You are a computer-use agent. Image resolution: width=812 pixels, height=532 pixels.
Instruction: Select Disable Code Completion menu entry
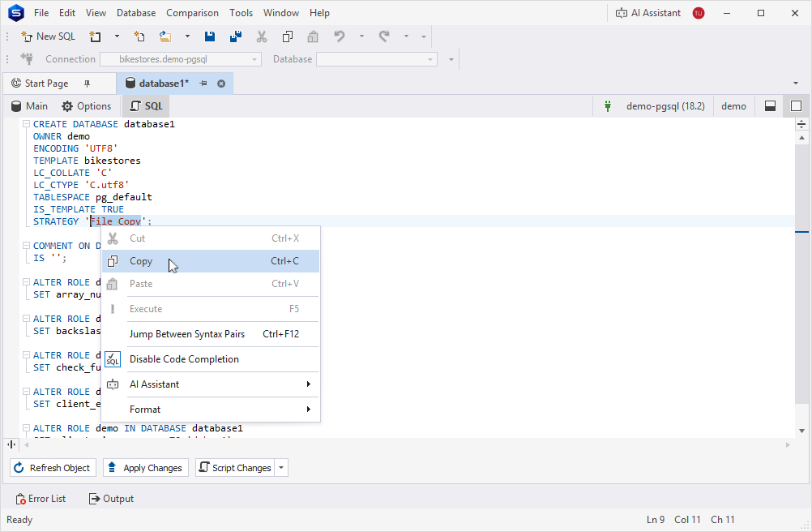[x=210, y=359]
